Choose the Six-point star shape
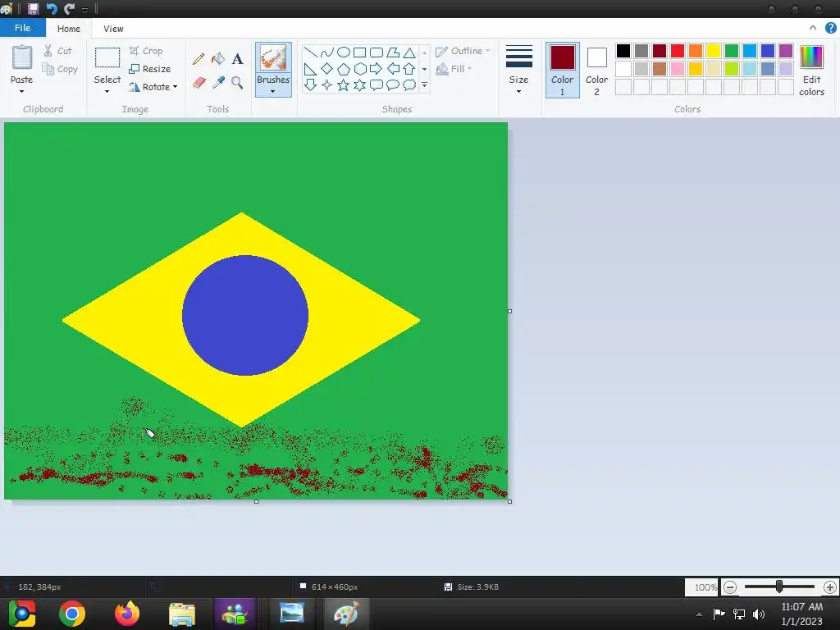 click(x=360, y=84)
